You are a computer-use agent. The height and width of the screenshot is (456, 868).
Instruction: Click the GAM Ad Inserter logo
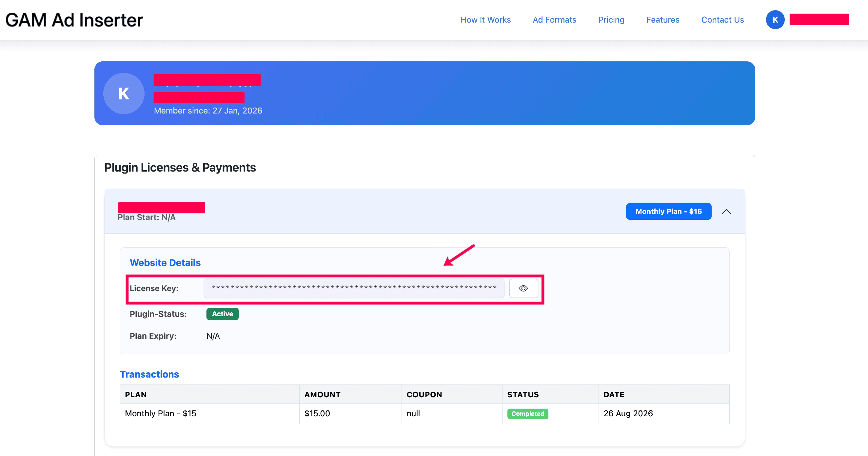[74, 20]
